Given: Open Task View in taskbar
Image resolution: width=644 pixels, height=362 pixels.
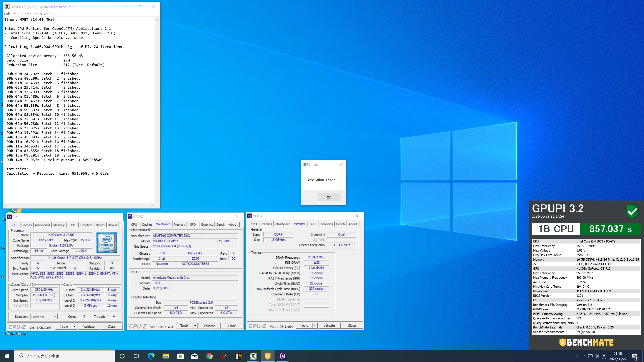Looking at the screenshot, I should [x=136, y=356].
